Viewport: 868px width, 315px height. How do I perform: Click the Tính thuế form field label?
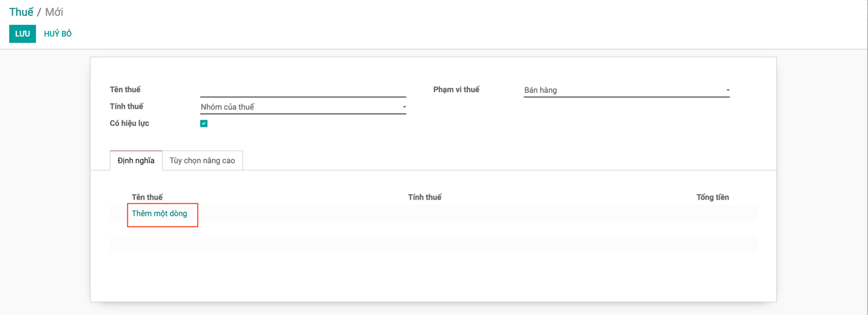coord(126,107)
